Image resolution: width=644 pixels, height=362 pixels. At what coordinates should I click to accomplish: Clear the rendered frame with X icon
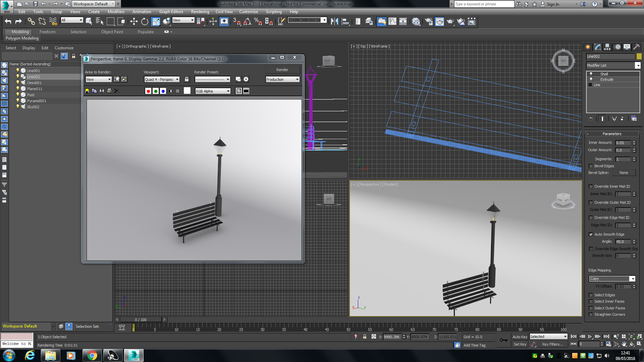point(116,91)
